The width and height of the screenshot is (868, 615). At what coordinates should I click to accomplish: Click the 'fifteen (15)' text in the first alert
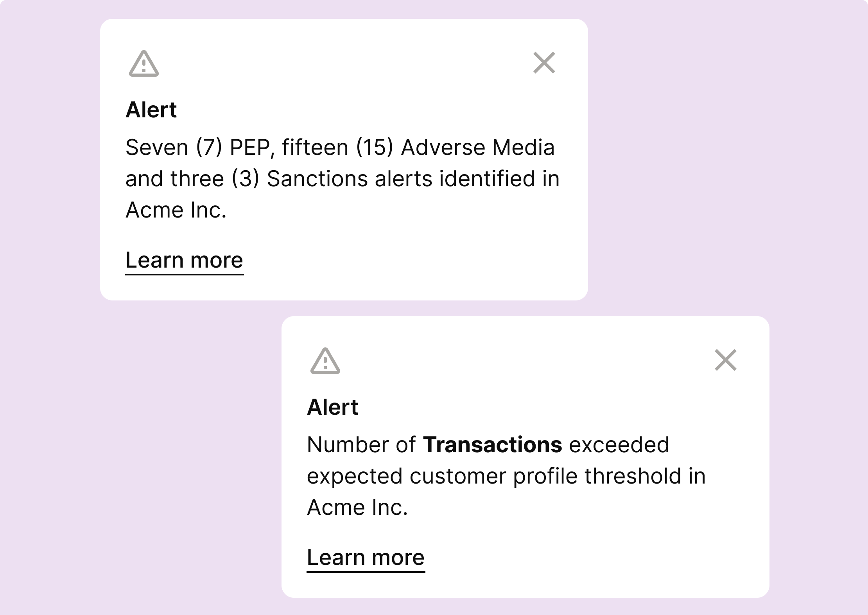(x=337, y=148)
